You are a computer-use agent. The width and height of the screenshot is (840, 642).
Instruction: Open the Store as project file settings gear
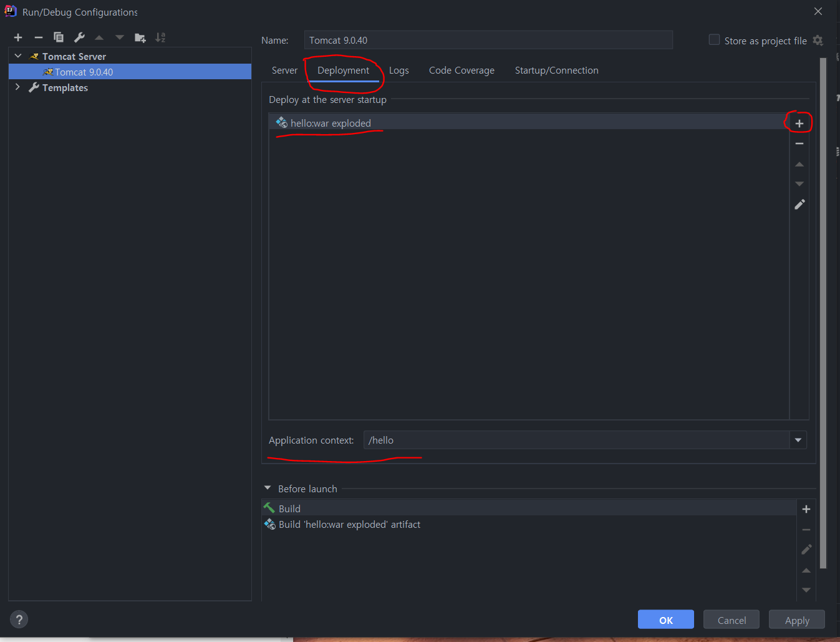click(818, 41)
